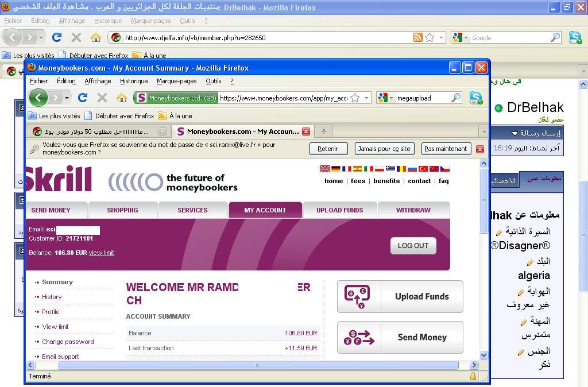
Task: Close the Moneybookers tab
Action: (x=306, y=131)
